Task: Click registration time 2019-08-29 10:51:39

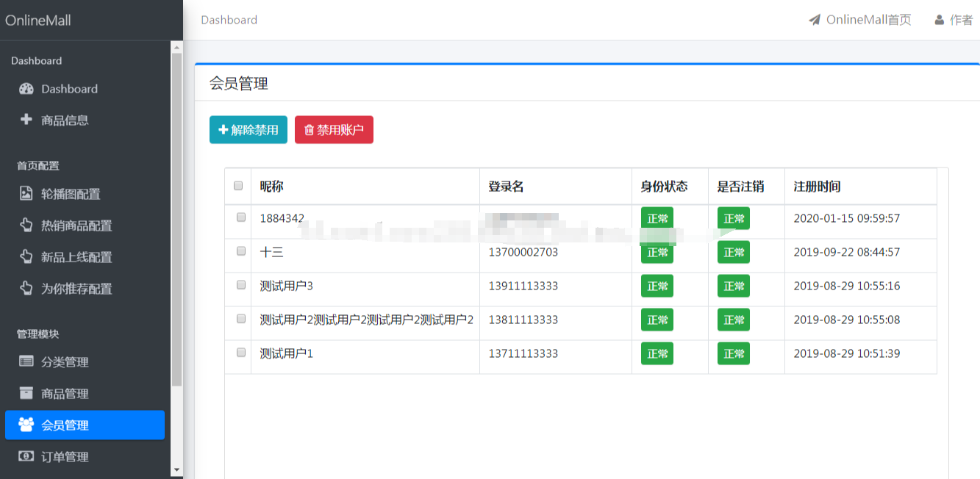Action: point(847,353)
